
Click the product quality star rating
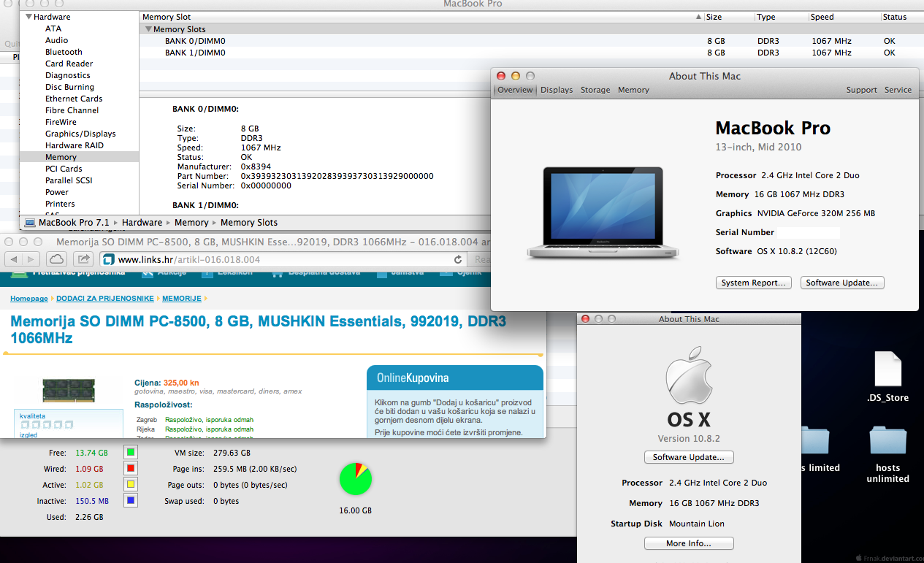click(45, 424)
